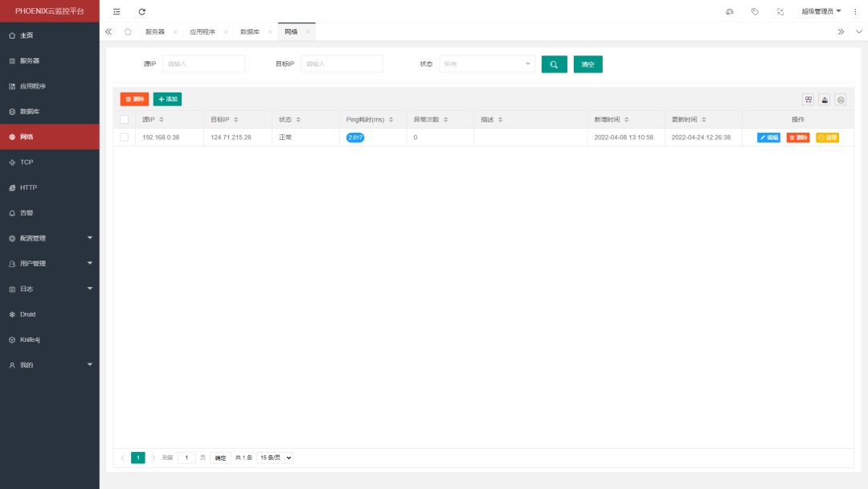Open page size 15 条/页 dropdown

(x=275, y=458)
